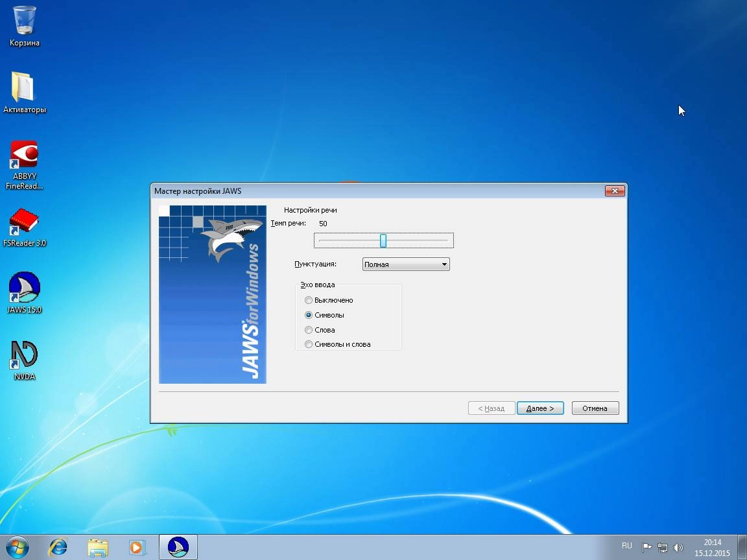Click the Show desktop strip on the taskbar
This screenshot has width=747, height=560.
tap(742, 547)
